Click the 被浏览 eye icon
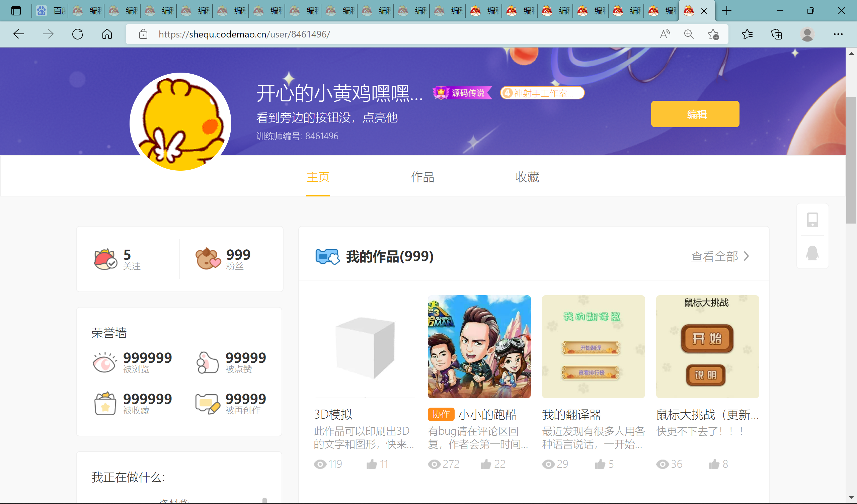Screen dimensions: 857x504 105,362
